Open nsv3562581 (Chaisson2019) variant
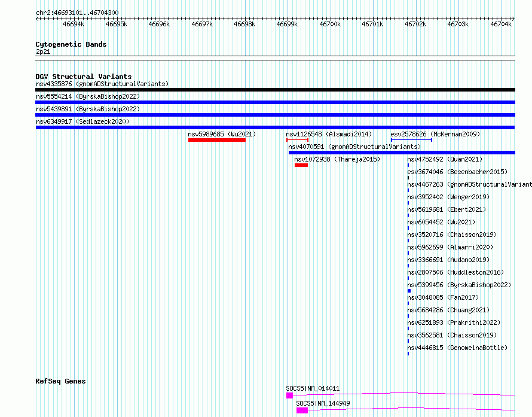The width and height of the screenshot is (532, 417). tap(452, 335)
